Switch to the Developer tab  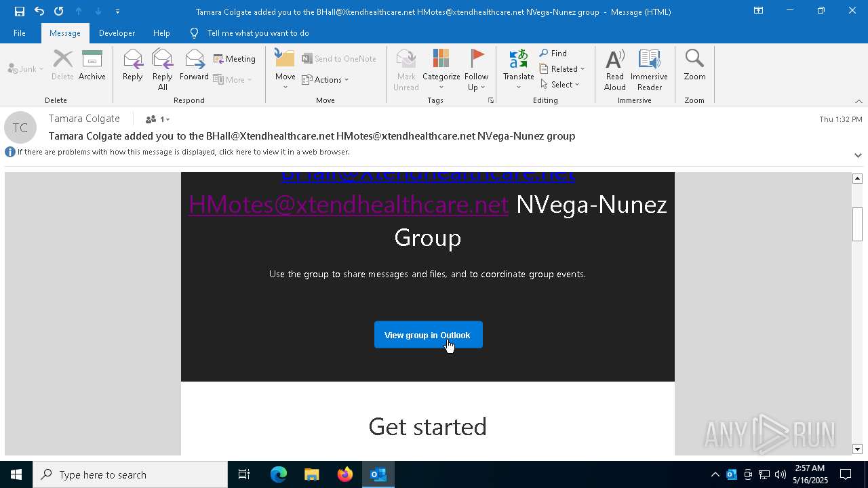[117, 33]
